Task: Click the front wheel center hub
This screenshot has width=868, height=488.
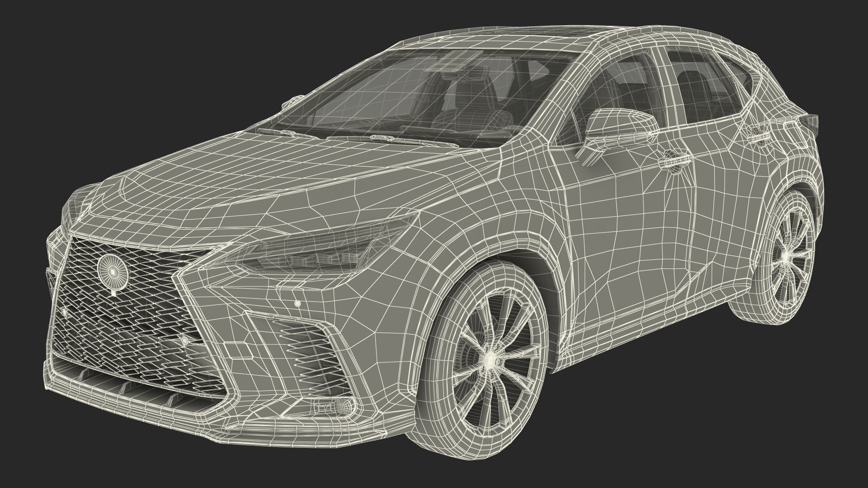Action: 489,360
